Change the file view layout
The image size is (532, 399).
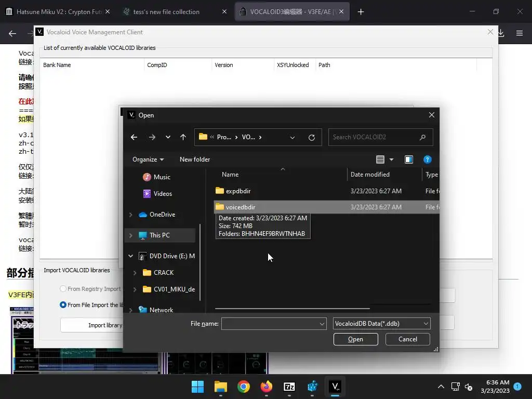[380, 159]
